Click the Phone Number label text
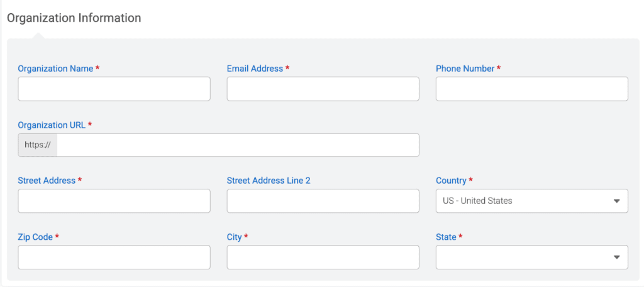 (465, 69)
